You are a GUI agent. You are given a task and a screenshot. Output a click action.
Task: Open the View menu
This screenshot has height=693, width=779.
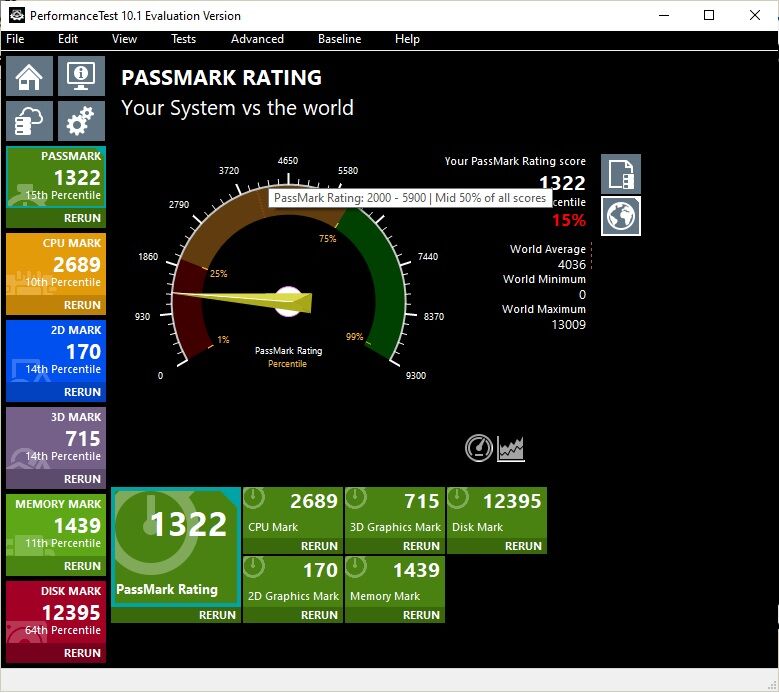click(124, 39)
